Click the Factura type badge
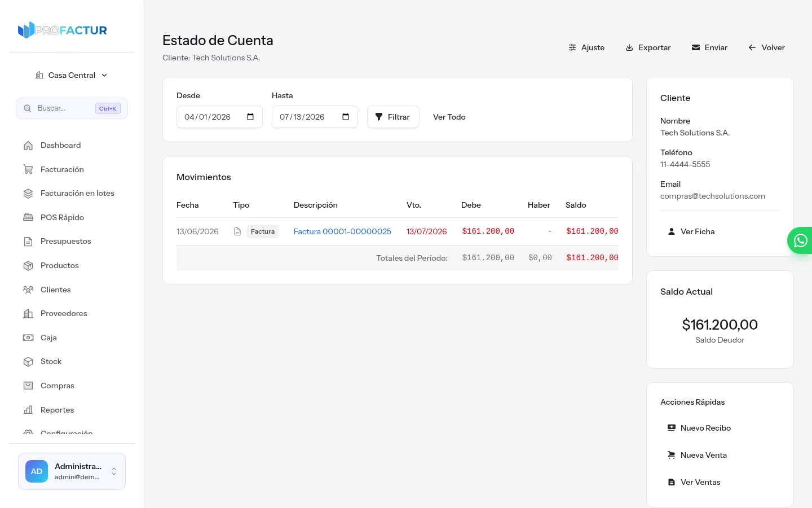 [263, 231]
